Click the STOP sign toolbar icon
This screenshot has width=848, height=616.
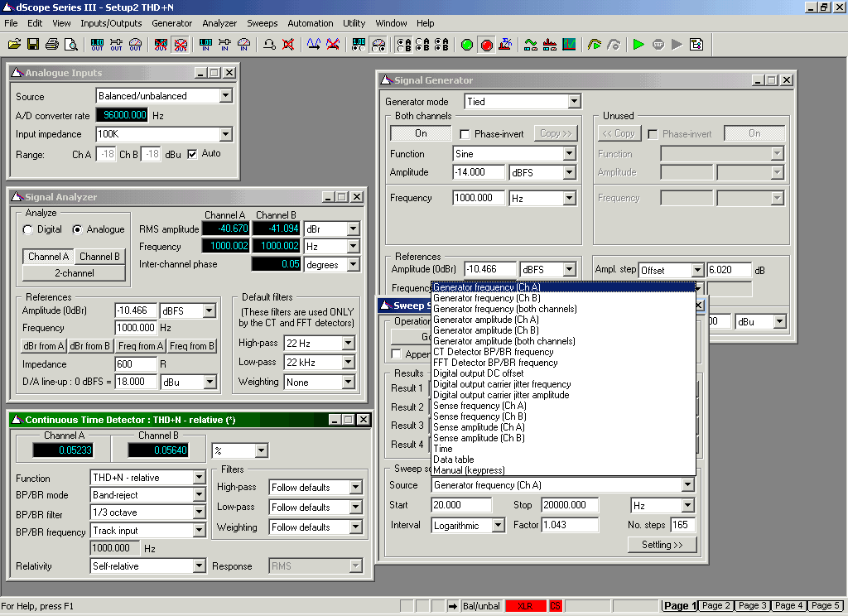click(658, 45)
